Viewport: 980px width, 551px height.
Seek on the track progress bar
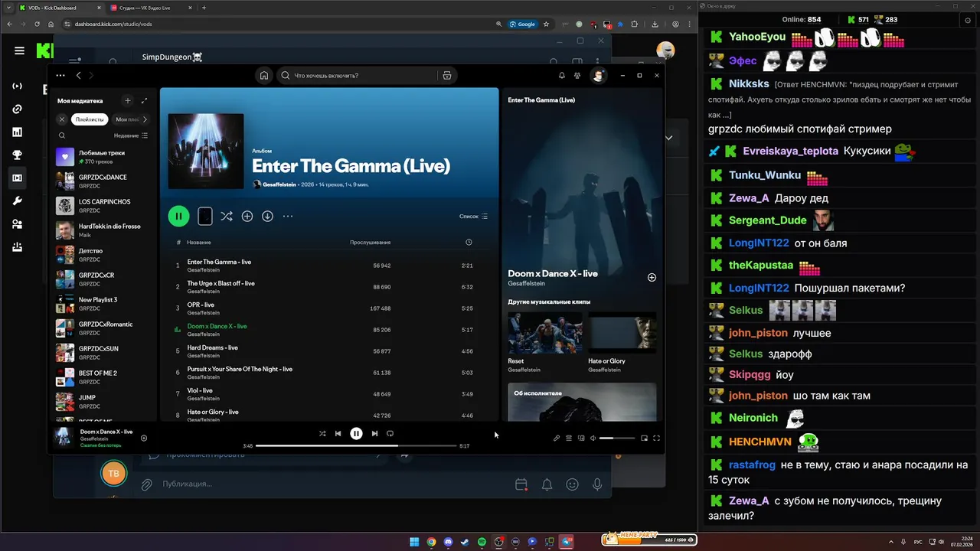356,446
